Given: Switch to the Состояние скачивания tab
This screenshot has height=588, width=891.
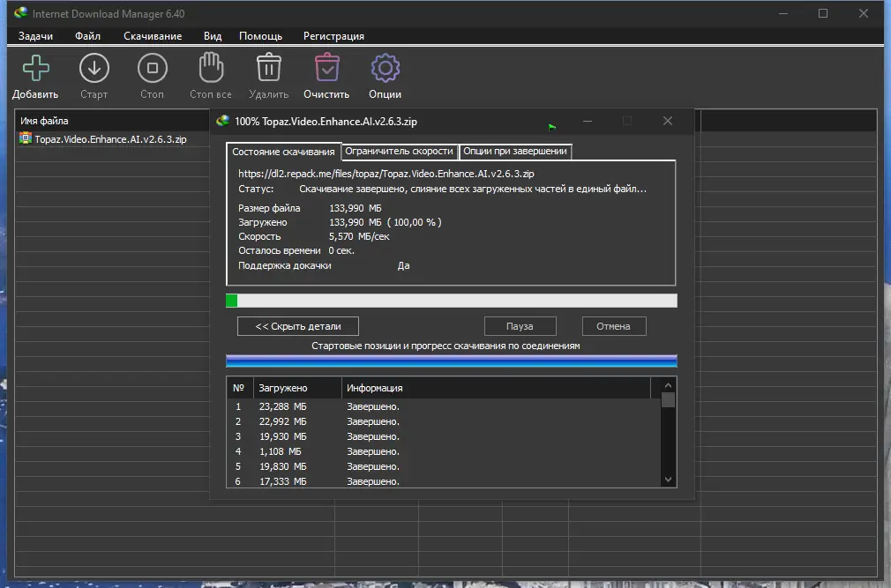Looking at the screenshot, I should pyautogui.click(x=283, y=152).
